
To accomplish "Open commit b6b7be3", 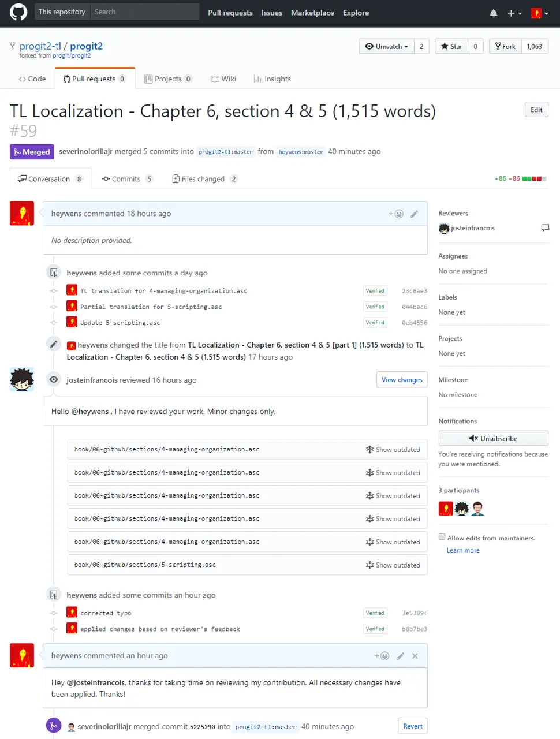I will (x=415, y=629).
